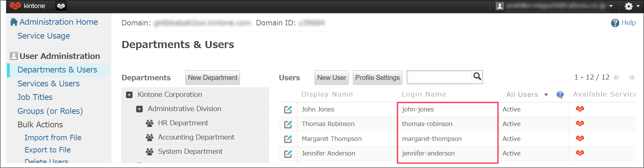Edit Margaret Thompson user record
Screen dimensions: 644x168
288,139
